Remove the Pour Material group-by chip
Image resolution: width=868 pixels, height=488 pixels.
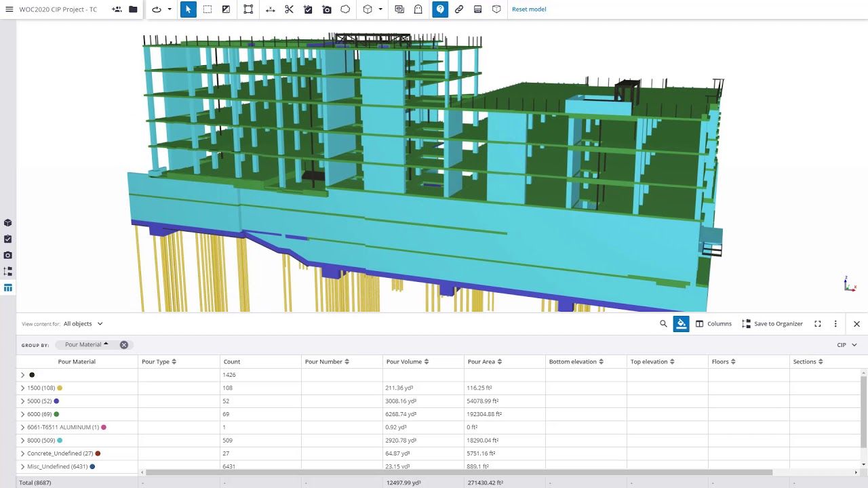pyautogui.click(x=124, y=345)
